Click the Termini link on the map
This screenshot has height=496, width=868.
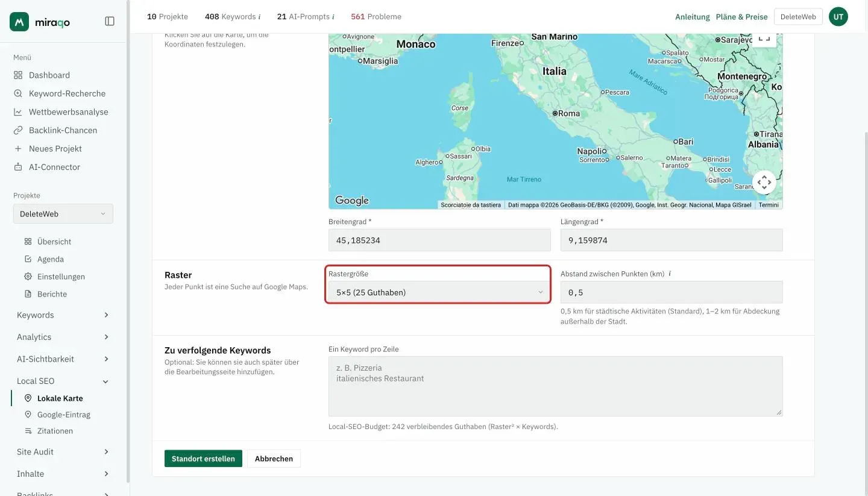(x=769, y=205)
